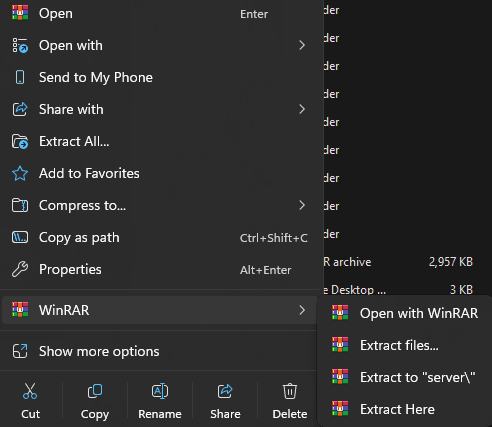Click the wrench icon for Properties
The image size is (492, 427).
tap(20, 269)
